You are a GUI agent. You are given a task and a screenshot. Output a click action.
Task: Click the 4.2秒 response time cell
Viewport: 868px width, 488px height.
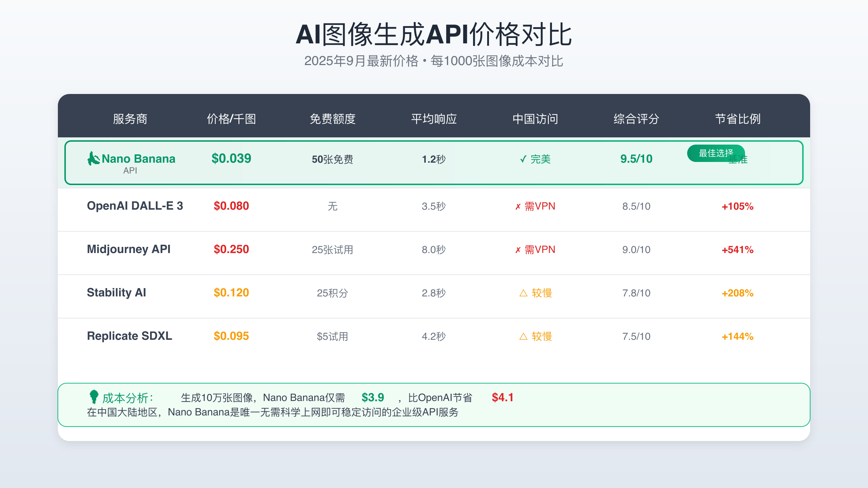[x=434, y=337]
